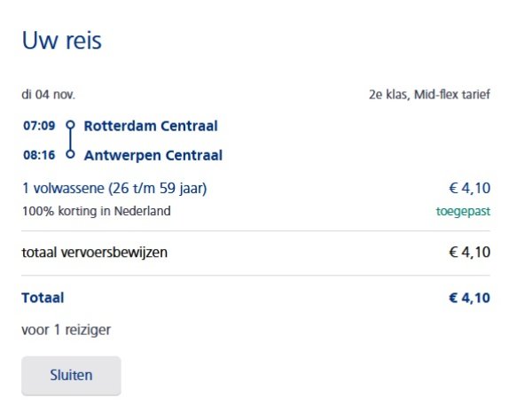The height and width of the screenshot is (413, 532).
Task: Click the totaal vervoersbewijzen amount € 4,10
Action: 469,253
